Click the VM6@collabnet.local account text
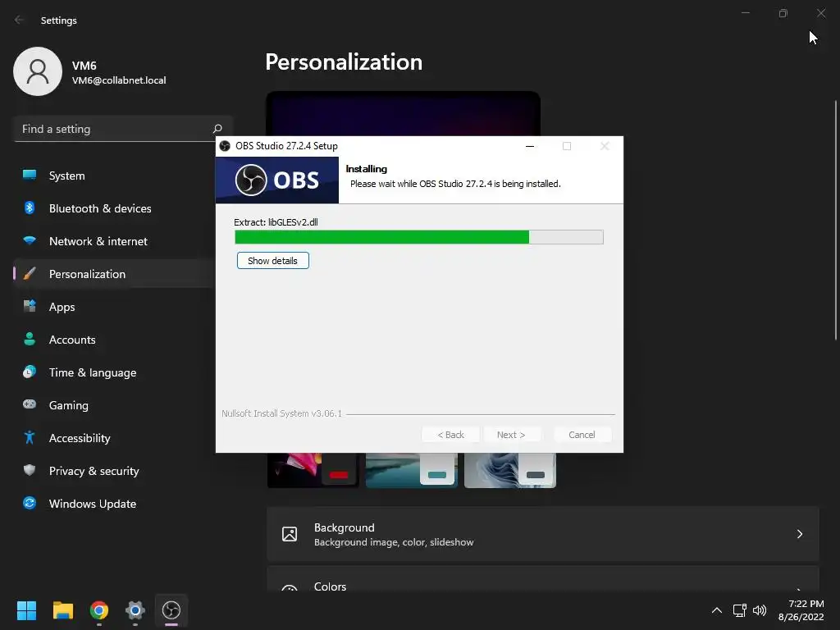 pos(119,80)
